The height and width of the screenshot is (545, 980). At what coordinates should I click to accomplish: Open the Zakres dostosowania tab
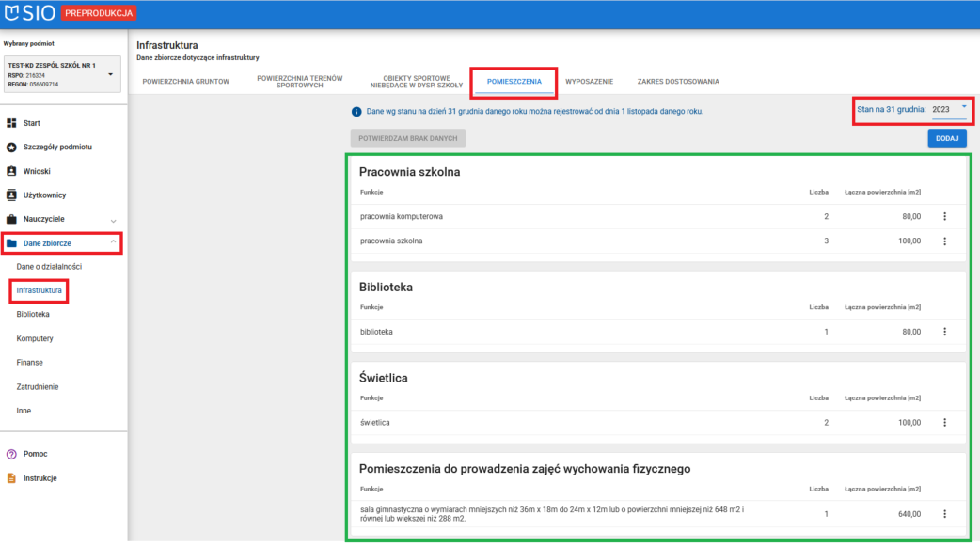click(x=678, y=82)
